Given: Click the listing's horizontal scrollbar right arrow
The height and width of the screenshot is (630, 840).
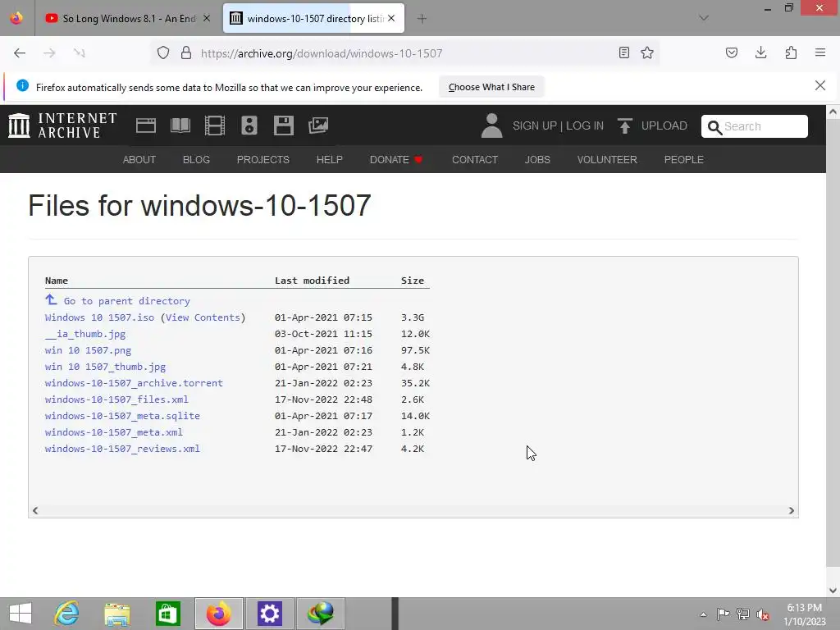Looking at the screenshot, I should (792, 510).
